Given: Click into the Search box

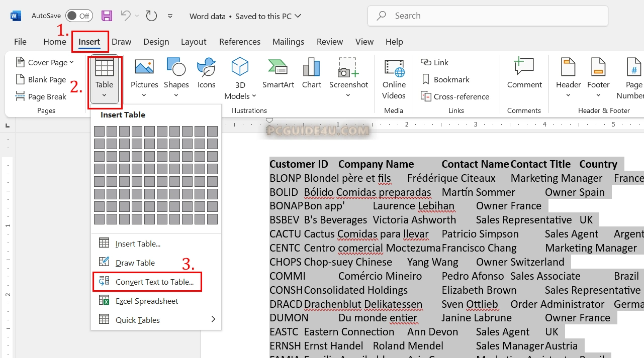Looking at the screenshot, I should tap(488, 16).
